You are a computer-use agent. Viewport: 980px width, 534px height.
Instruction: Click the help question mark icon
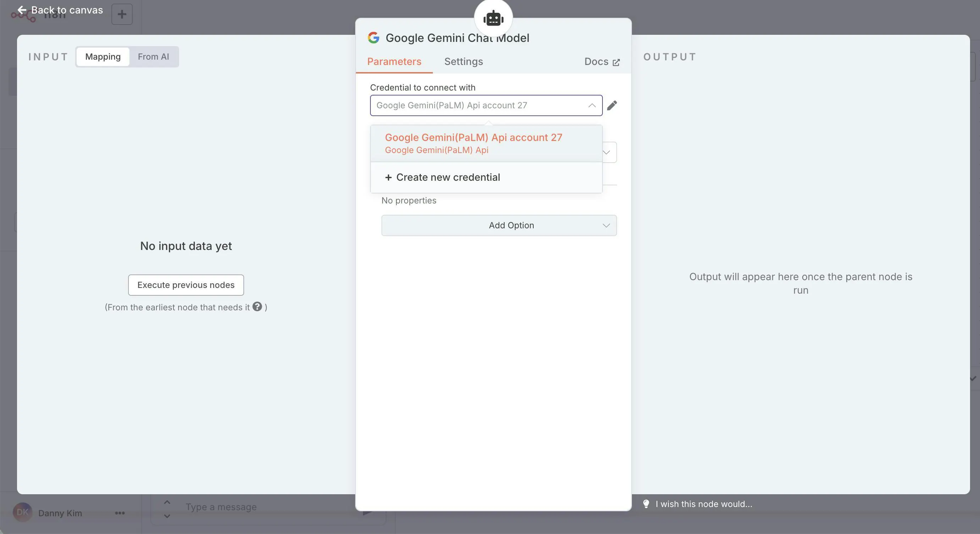(257, 306)
